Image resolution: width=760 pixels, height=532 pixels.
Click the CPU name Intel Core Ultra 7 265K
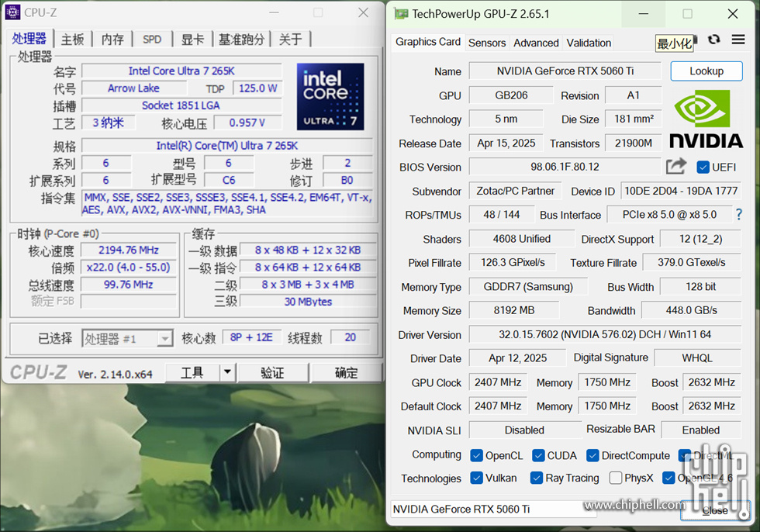pyautogui.click(x=181, y=71)
